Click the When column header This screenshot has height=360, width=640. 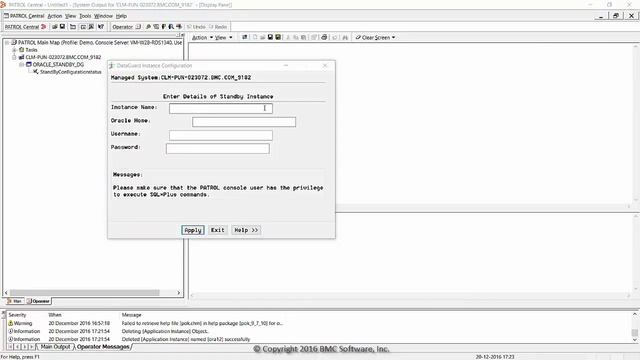(55, 315)
